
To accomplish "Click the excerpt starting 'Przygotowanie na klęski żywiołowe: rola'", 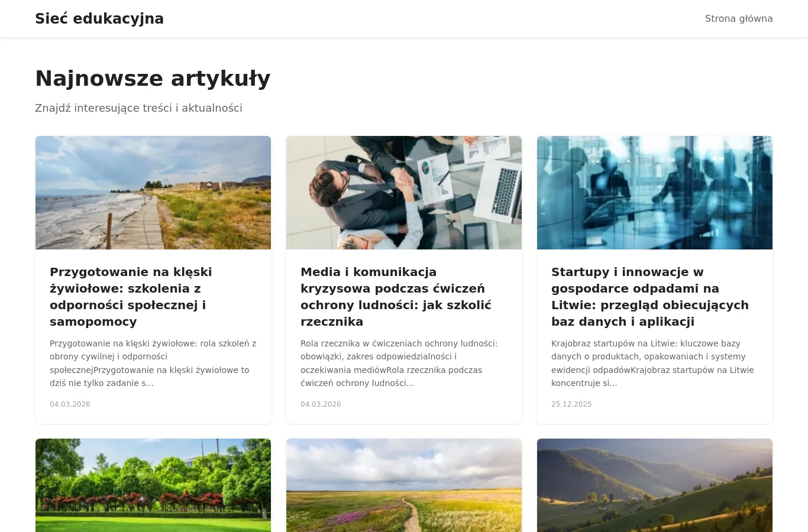I will click(x=153, y=363).
